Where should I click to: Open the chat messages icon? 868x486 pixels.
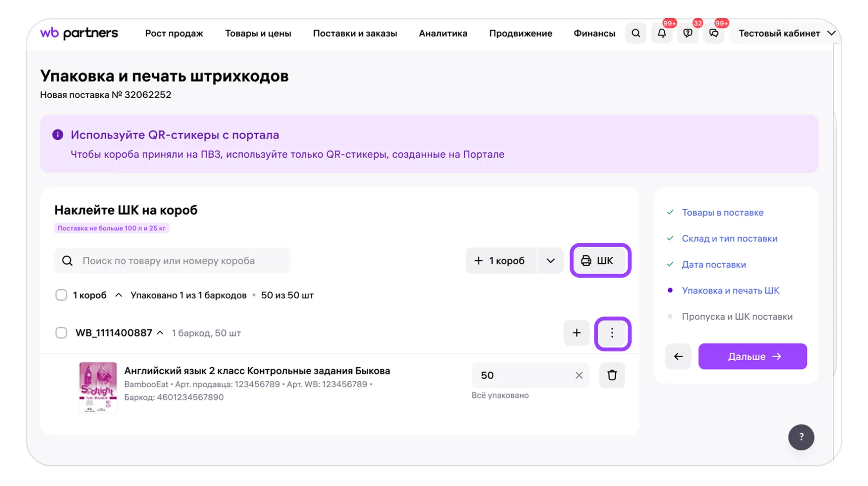pyautogui.click(x=714, y=33)
